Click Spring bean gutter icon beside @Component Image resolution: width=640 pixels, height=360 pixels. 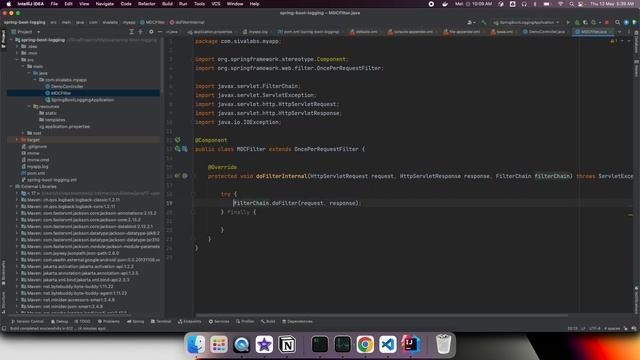click(178, 140)
